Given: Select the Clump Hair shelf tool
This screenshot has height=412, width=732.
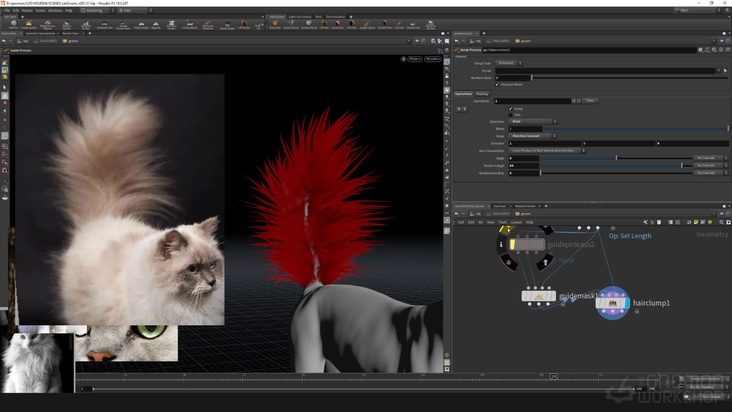Looking at the screenshot, I should 338,24.
